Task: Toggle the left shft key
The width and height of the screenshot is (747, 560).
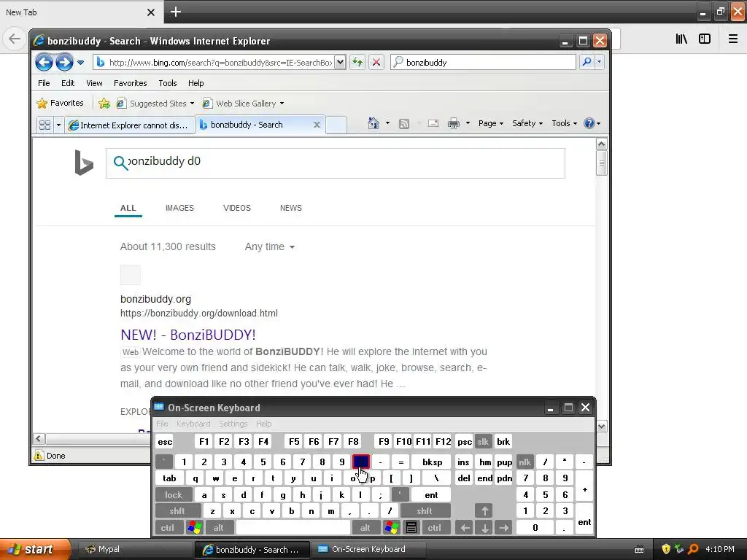Action: 177,511
